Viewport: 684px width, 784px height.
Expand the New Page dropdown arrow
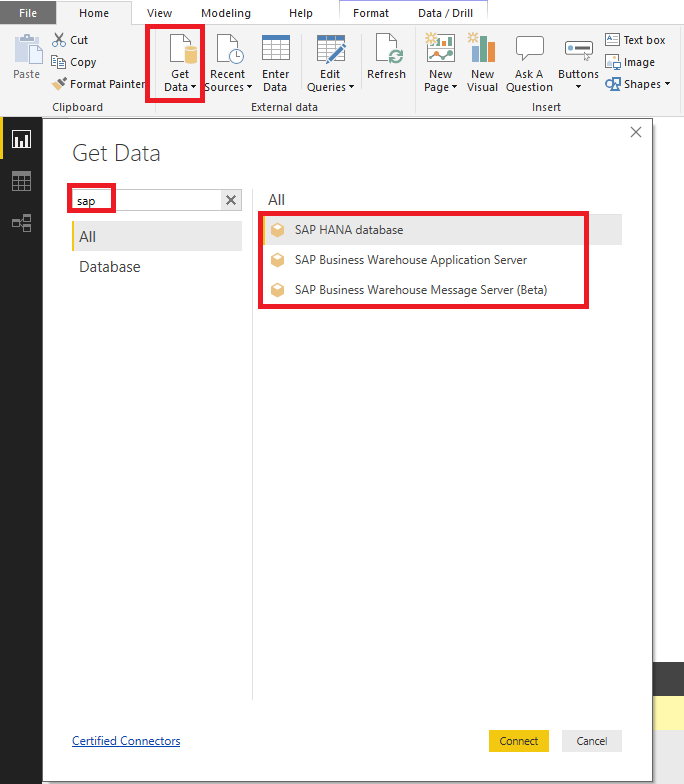click(x=454, y=87)
